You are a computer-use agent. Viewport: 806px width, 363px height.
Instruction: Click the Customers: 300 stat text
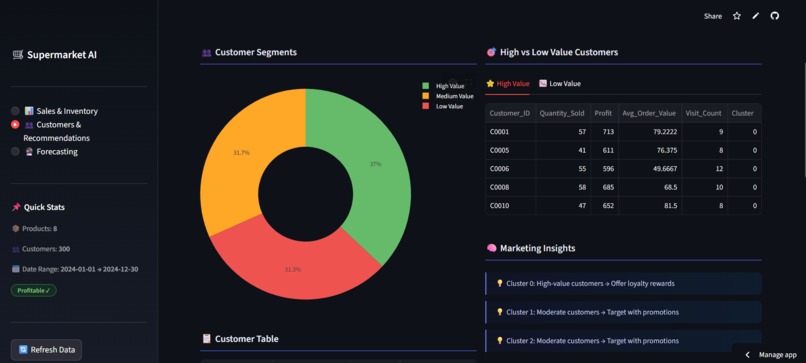[x=46, y=249]
